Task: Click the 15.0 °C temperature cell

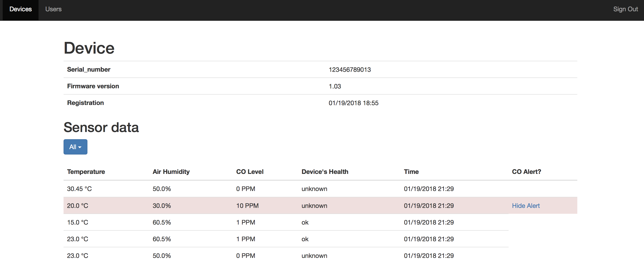Action: tap(78, 222)
